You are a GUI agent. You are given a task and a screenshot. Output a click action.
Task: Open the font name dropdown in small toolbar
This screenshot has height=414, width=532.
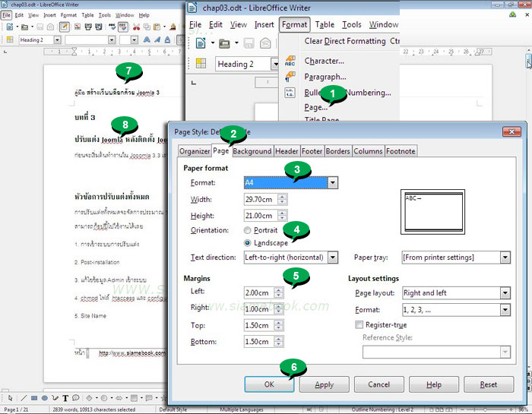112,40
